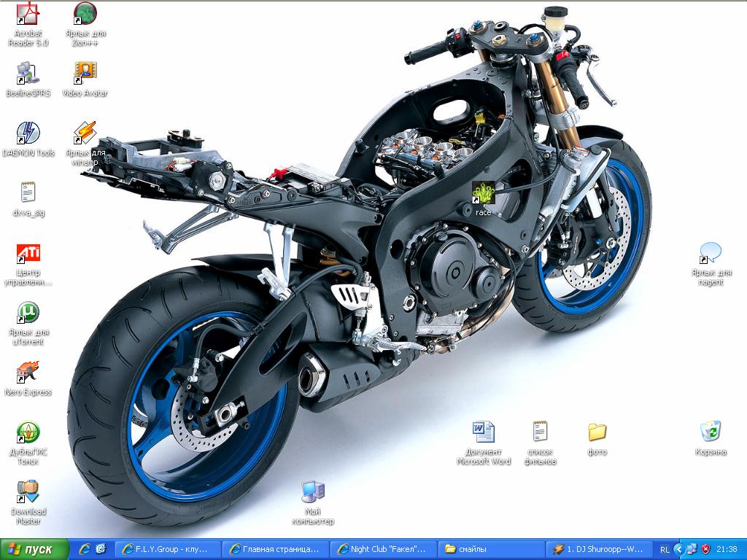Open the пуск Start menu
The image size is (747, 560).
click(34, 550)
